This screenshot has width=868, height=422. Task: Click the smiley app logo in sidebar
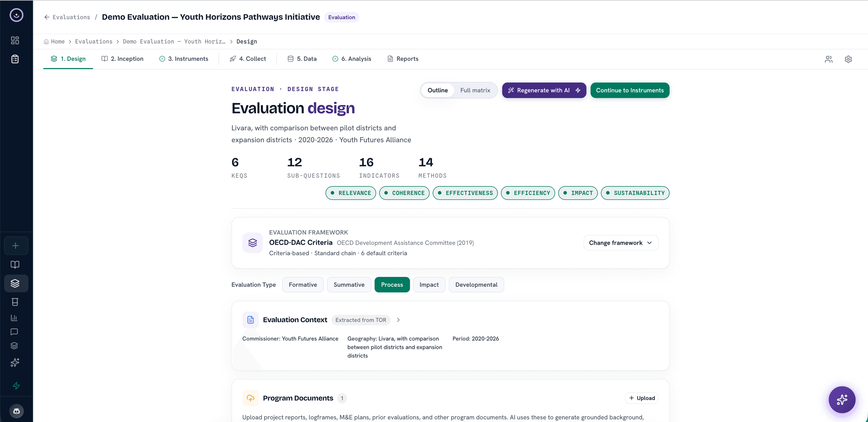16,15
